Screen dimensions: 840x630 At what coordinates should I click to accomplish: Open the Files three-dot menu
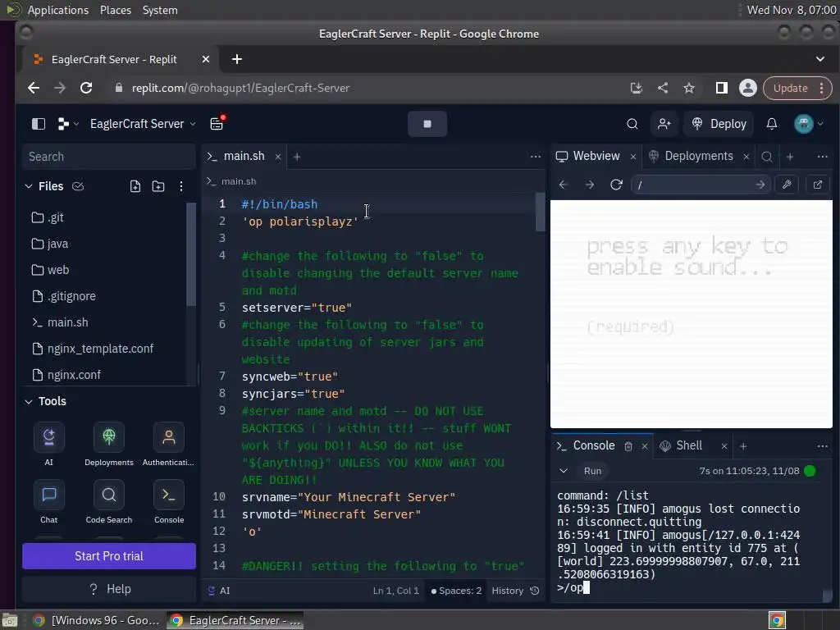coord(181,186)
